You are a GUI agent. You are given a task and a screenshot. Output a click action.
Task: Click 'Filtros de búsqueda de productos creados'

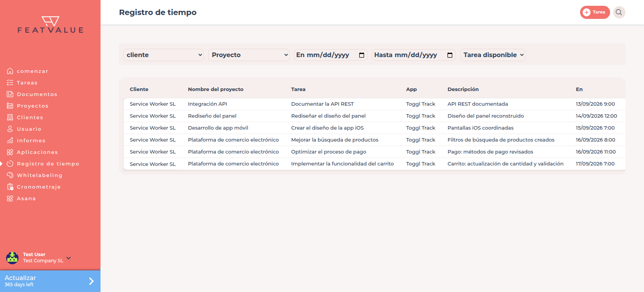[501, 140]
